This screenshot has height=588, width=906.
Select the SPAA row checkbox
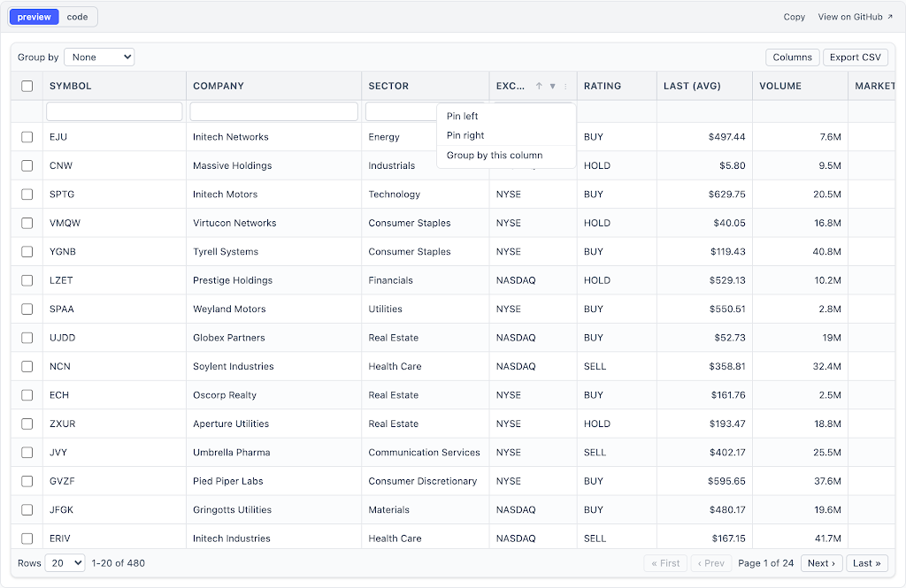[x=27, y=309]
